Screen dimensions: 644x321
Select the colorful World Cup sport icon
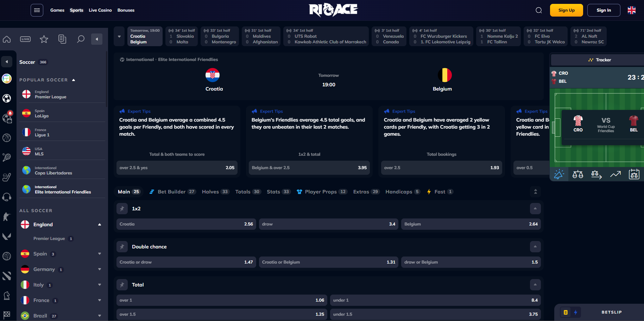coord(7,79)
